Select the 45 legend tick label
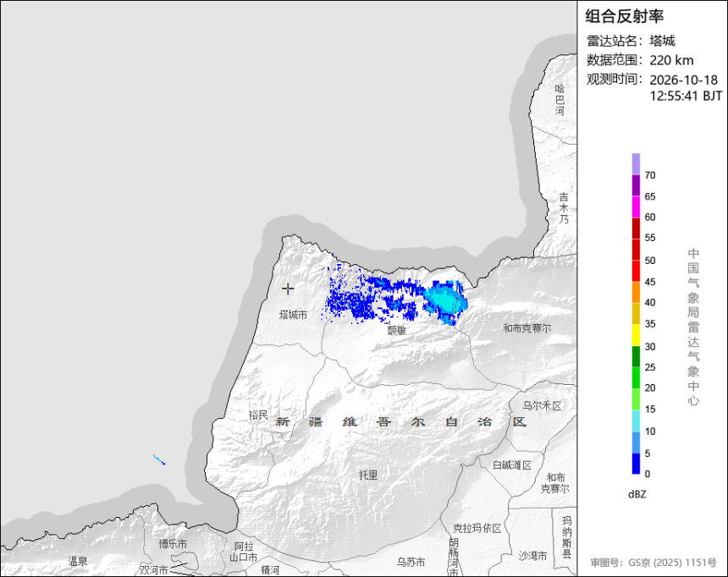The image size is (728, 577). tap(650, 282)
